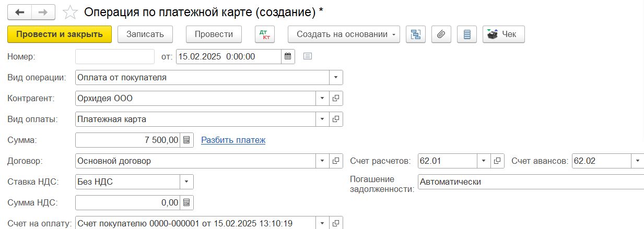Click Ставка НДС field Без НДС

[128, 182]
